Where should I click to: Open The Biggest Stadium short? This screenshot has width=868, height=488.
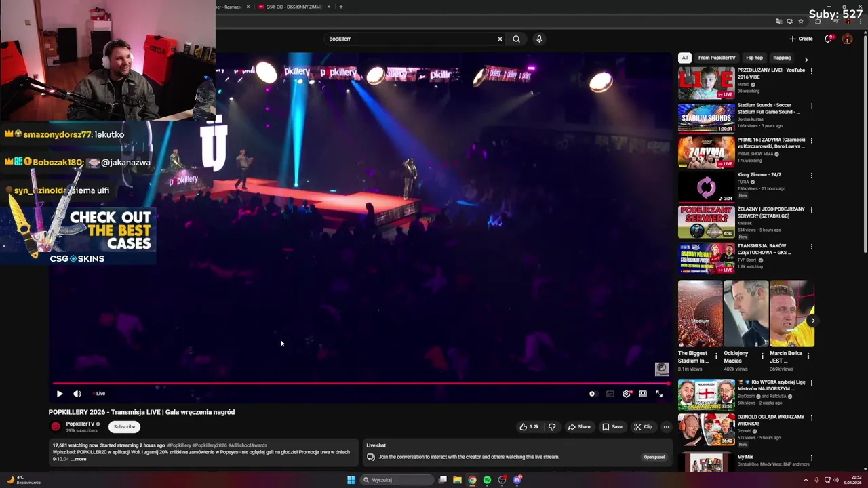click(x=700, y=314)
